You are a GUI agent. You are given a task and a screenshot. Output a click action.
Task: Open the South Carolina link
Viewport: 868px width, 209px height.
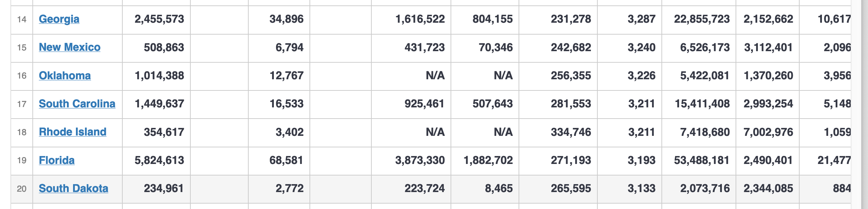[x=77, y=104]
